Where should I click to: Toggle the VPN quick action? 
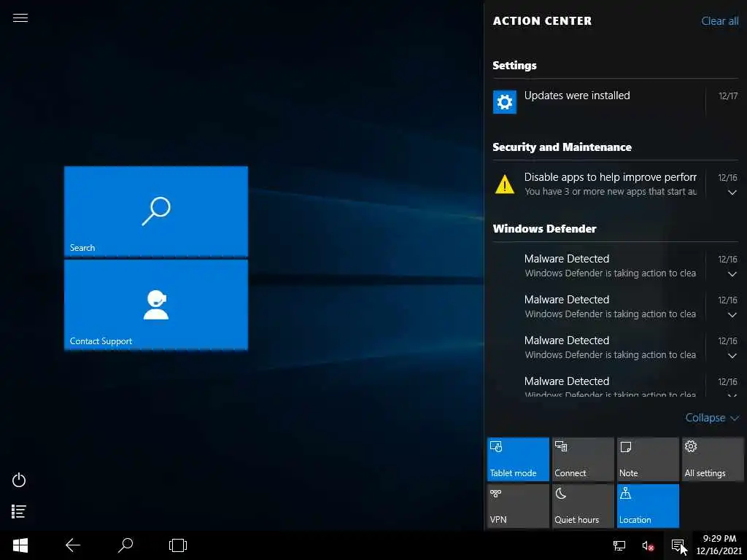(x=518, y=506)
